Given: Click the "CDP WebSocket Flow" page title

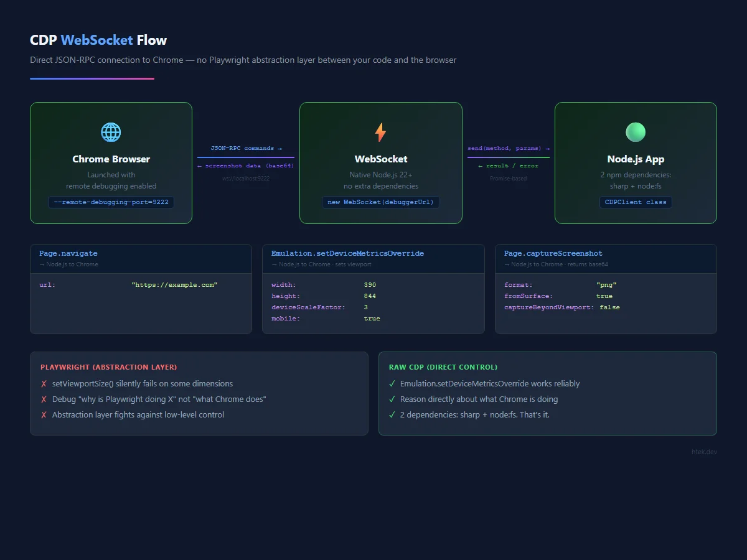Looking at the screenshot, I should (98, 40).
